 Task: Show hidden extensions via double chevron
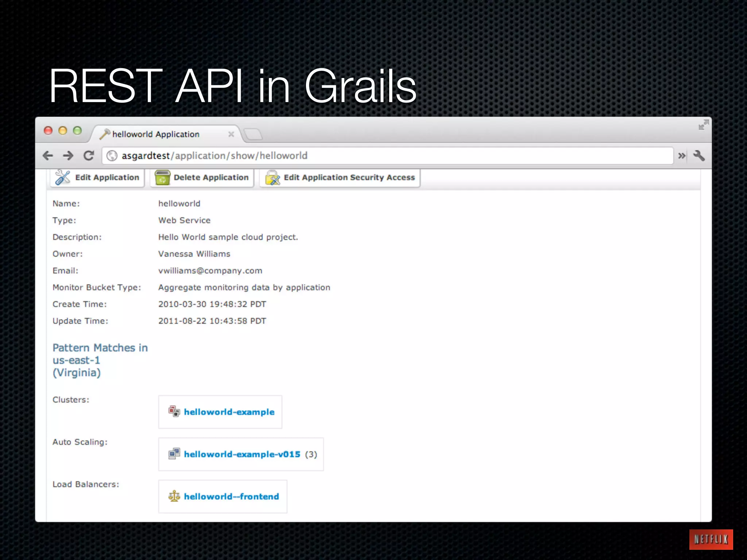682,156
